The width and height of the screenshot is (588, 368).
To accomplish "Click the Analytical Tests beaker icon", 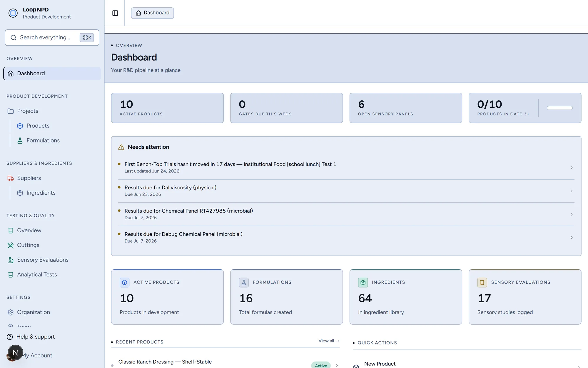I will pyautogui.click(x=11, y=275).
